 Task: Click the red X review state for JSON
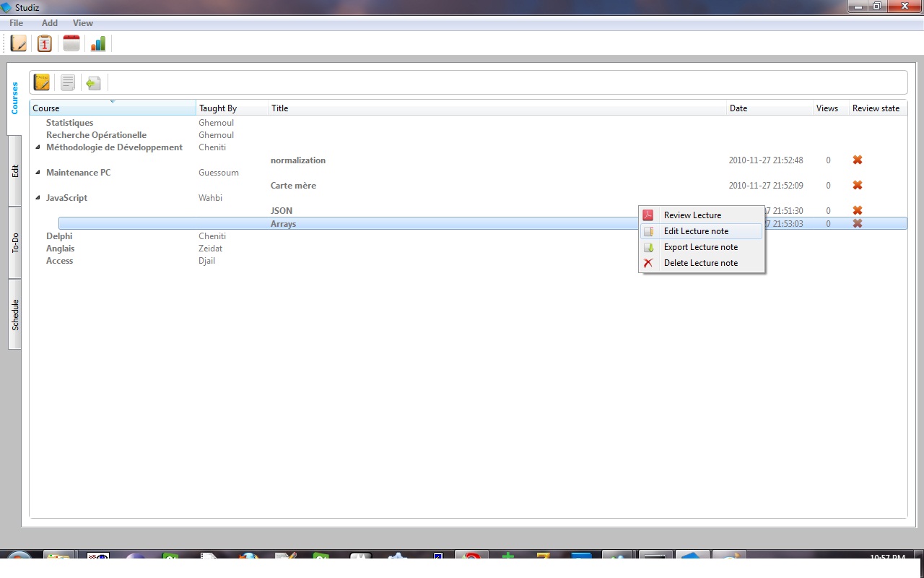tap(858, 211)
